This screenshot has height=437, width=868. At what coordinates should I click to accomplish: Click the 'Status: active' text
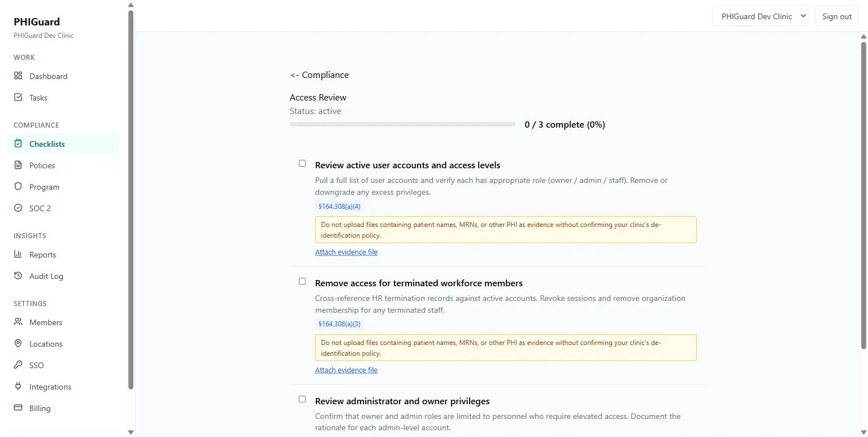315,111
